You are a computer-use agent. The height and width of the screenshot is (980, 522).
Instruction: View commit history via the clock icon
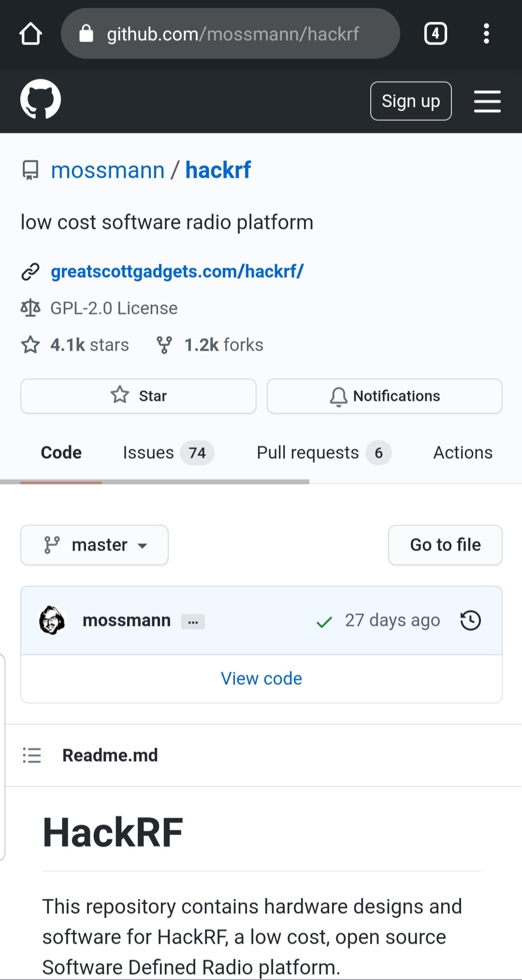click(x=470, y=621)
